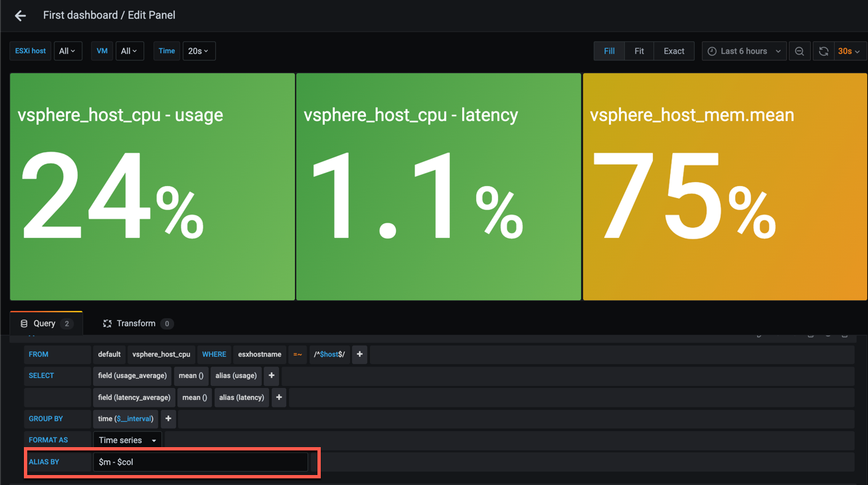Click the time ($__interval) group segment
Image resolution: width=868 pixels, height=485 pixels.
click(126, 419)
